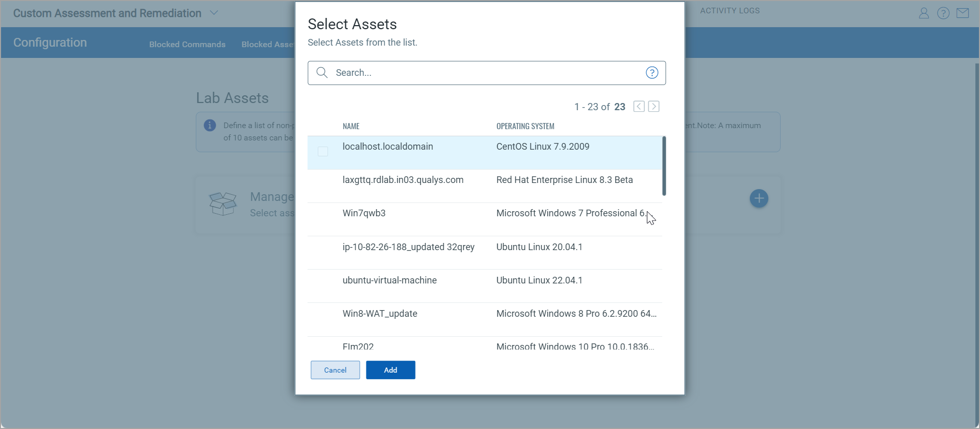The image size is (980, 429).
Task: Go to previous page of assets
Action: (639, 107)
